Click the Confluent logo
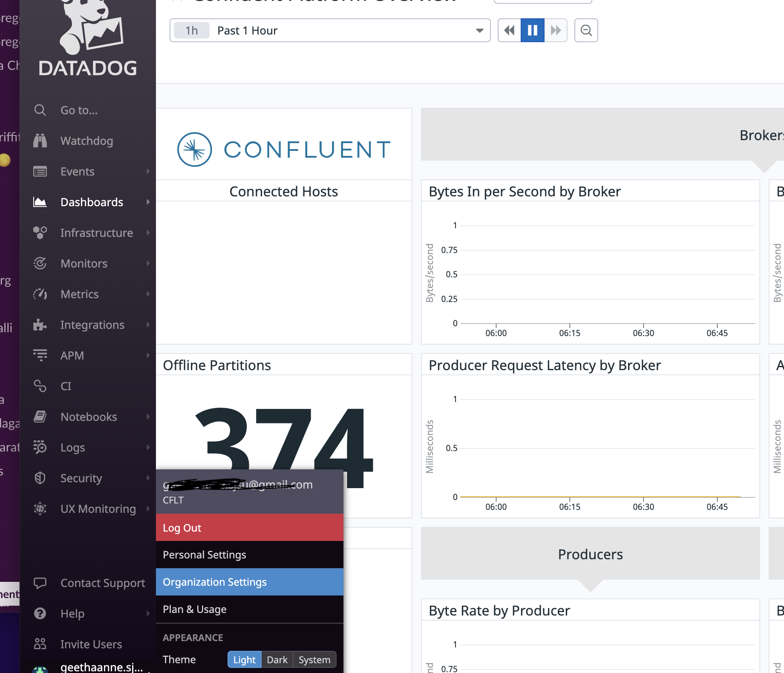 [284, 150]
